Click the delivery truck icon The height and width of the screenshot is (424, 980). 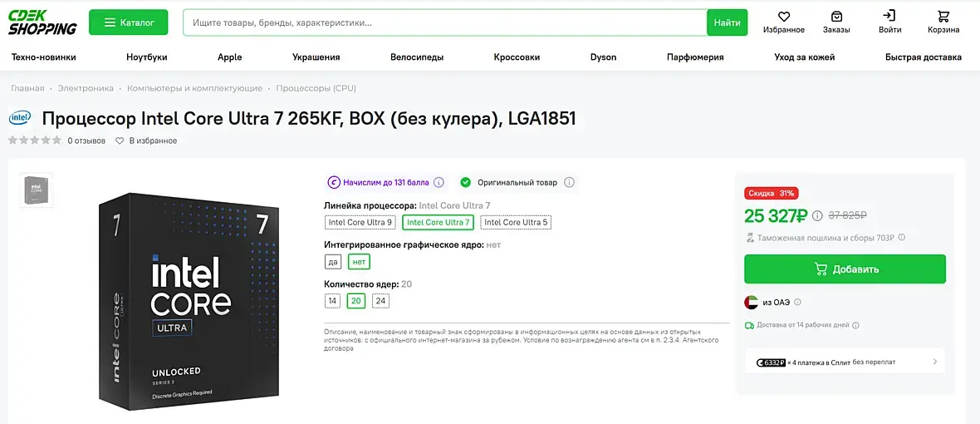[x=749, y=325]
